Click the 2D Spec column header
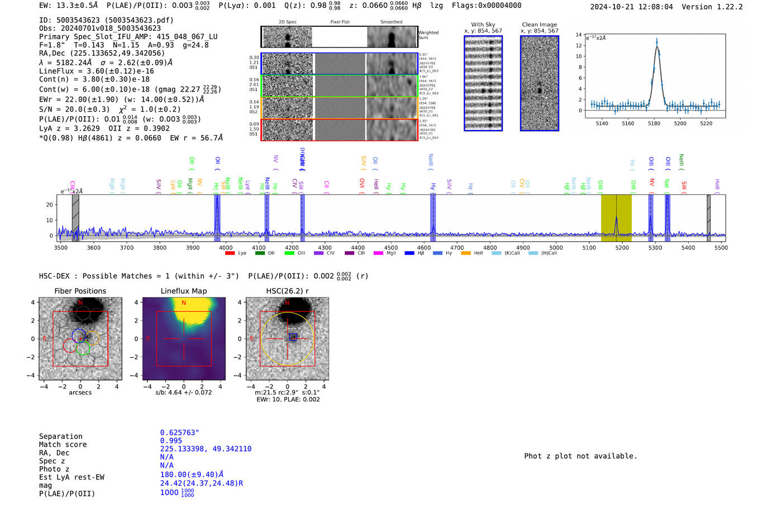Screen dimensions: 782x532 pos(288,22)
